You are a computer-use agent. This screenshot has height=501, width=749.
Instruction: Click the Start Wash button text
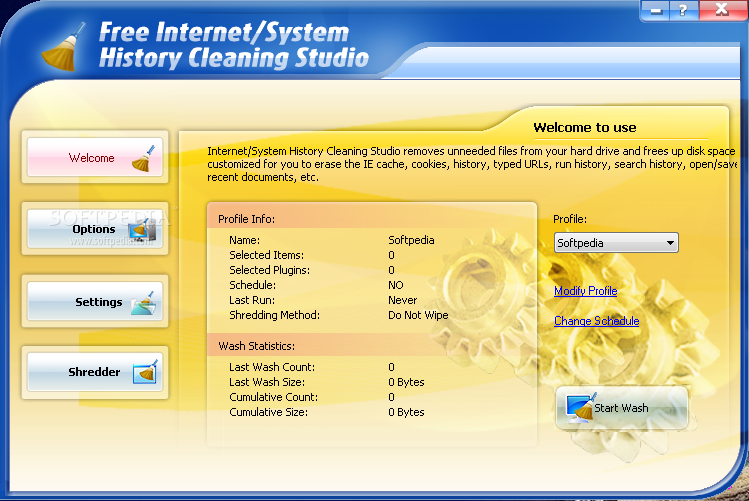[621, 408]
